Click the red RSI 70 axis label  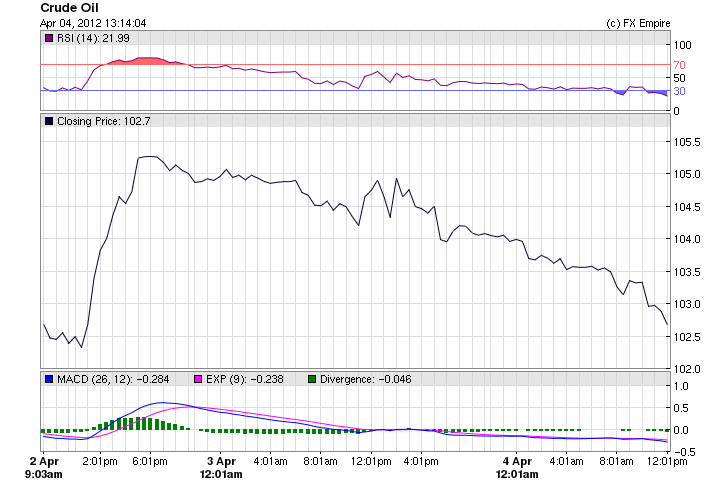[x=679, y=65]
